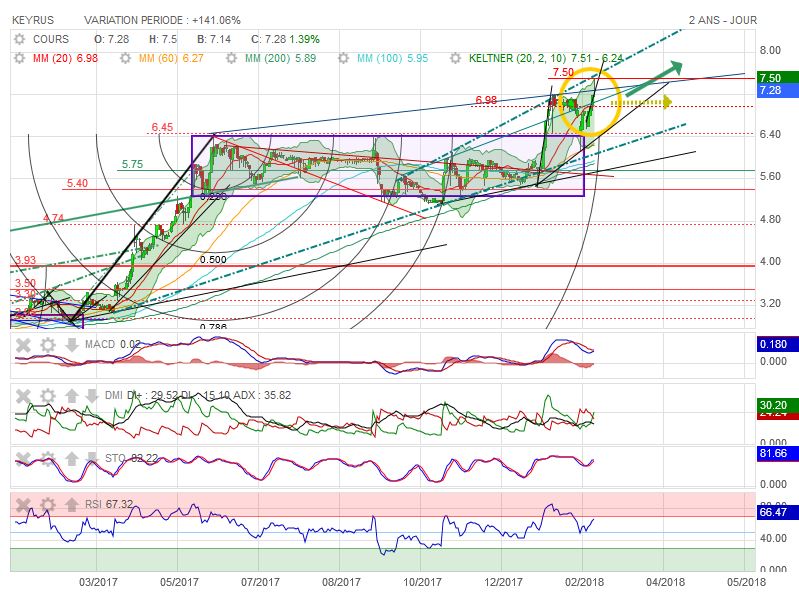Remove the RSI indicator panel
This screenshot has width=799, height=596.
click(x=23, y=505)
